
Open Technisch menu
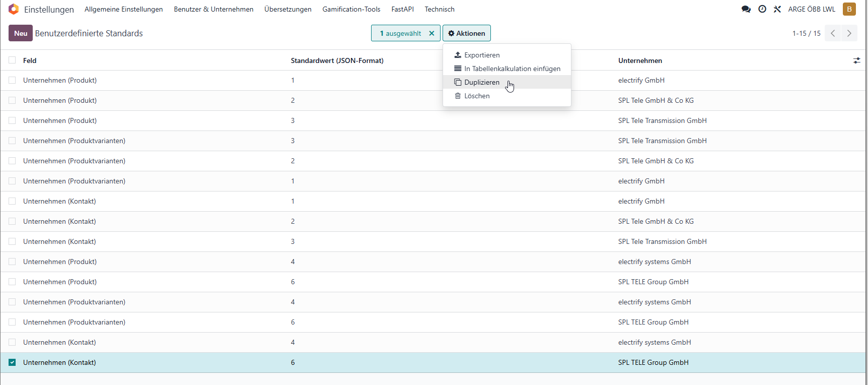tap(440, 9)
